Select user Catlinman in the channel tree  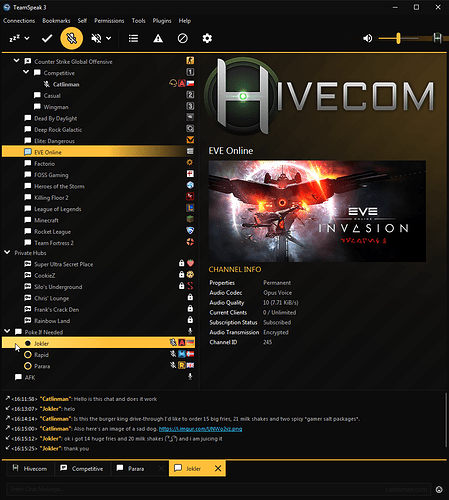pyautogui.click(x=66, y=84)
